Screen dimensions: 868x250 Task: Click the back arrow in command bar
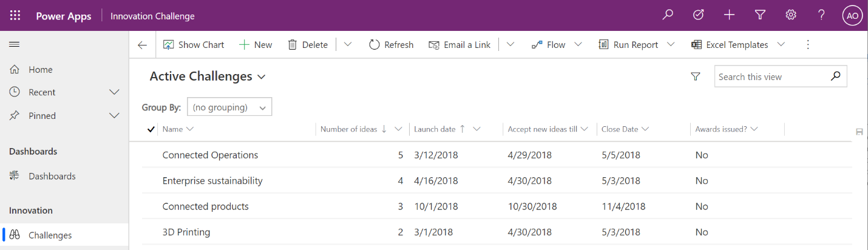[143, 45]
